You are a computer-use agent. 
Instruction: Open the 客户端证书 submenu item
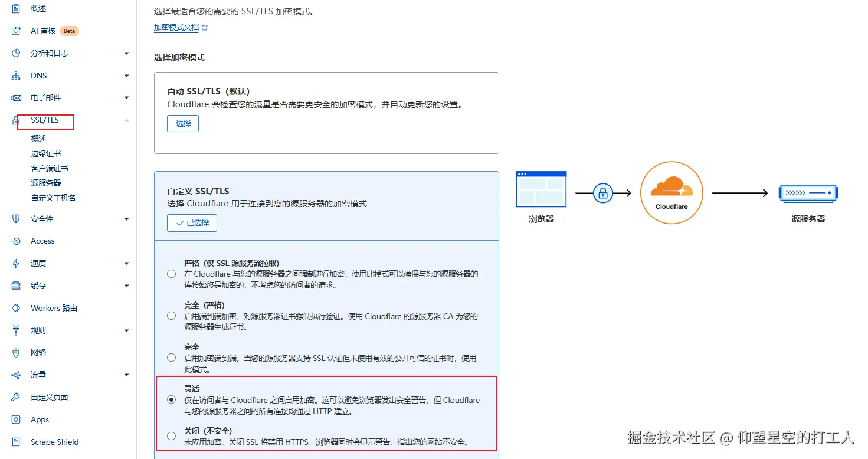50,168
